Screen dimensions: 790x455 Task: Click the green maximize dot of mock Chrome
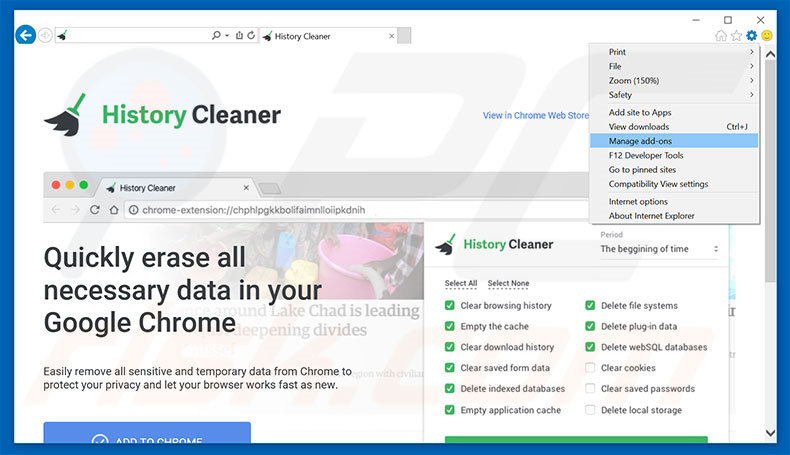[x=84, y=185]
